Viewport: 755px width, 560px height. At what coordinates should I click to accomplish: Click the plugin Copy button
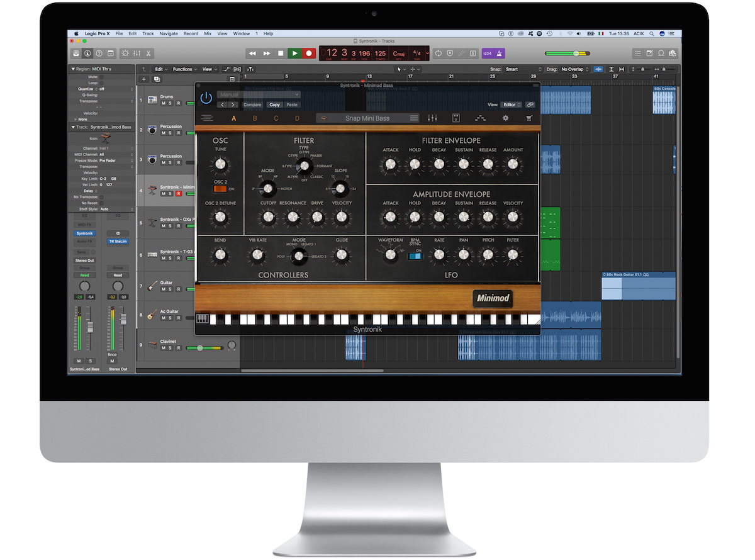[x=274, y=104]
